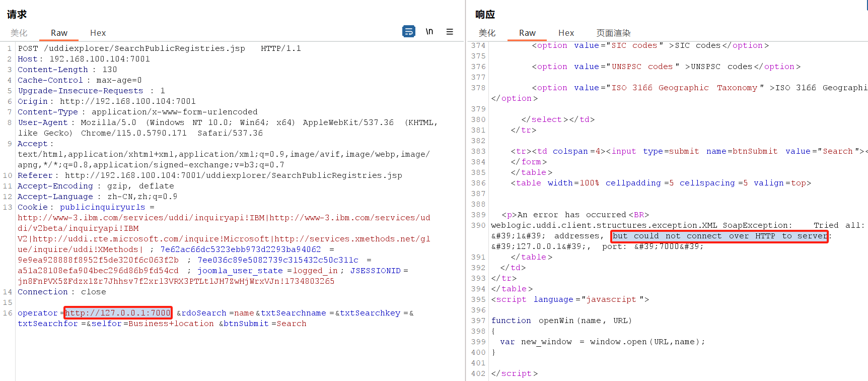Toggle the blue word wrap icon
The width and height of the screenshot is (868, 381).
408,32
